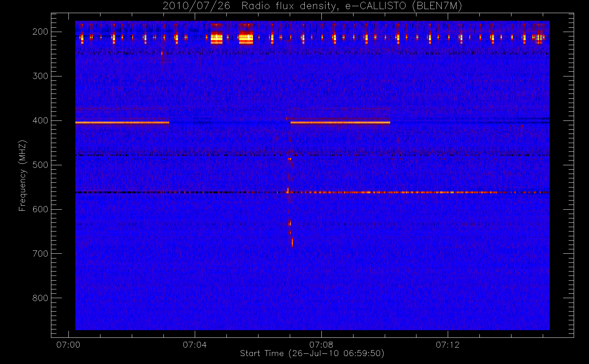The image size is (589, 364).
Task: Click the 300 frequency tick label
Action: coord(40,76)
